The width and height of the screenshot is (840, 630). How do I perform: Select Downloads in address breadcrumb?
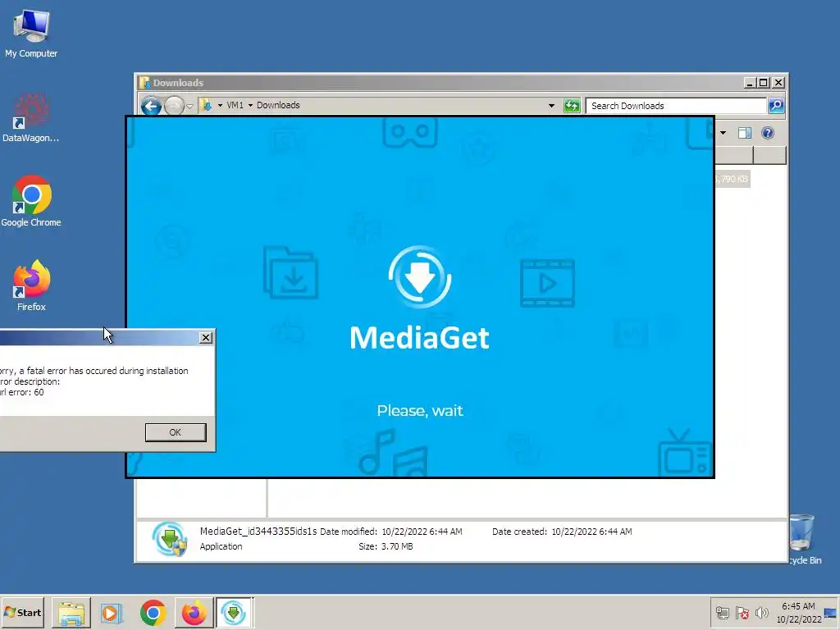point(278,105)
